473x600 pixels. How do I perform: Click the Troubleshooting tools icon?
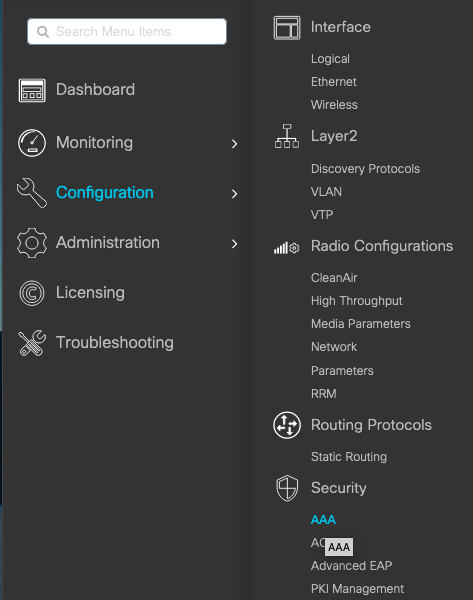coord(32,343)
